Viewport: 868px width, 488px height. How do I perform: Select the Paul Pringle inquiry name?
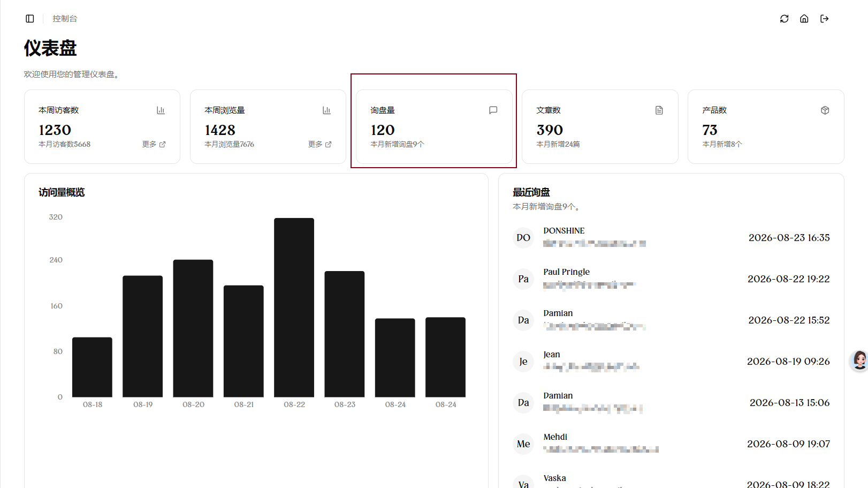[567, 272]
